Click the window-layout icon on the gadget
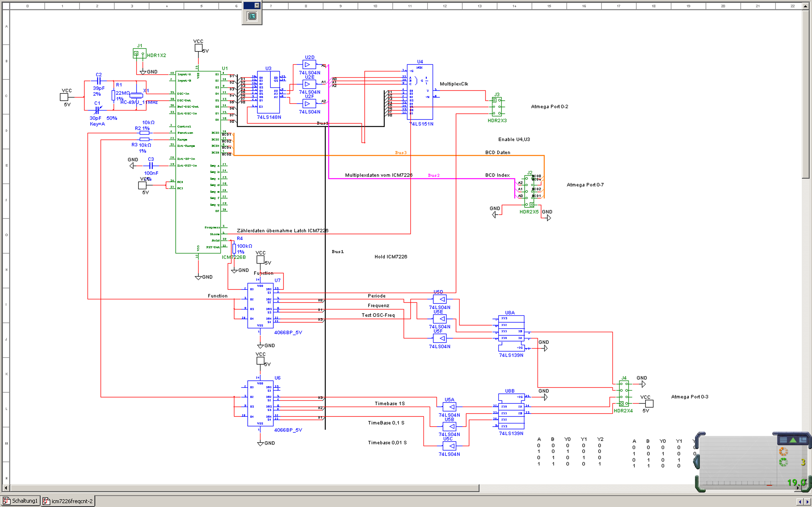Image resolution: width=812 pixels, height=507 pixels. (803, 440)
